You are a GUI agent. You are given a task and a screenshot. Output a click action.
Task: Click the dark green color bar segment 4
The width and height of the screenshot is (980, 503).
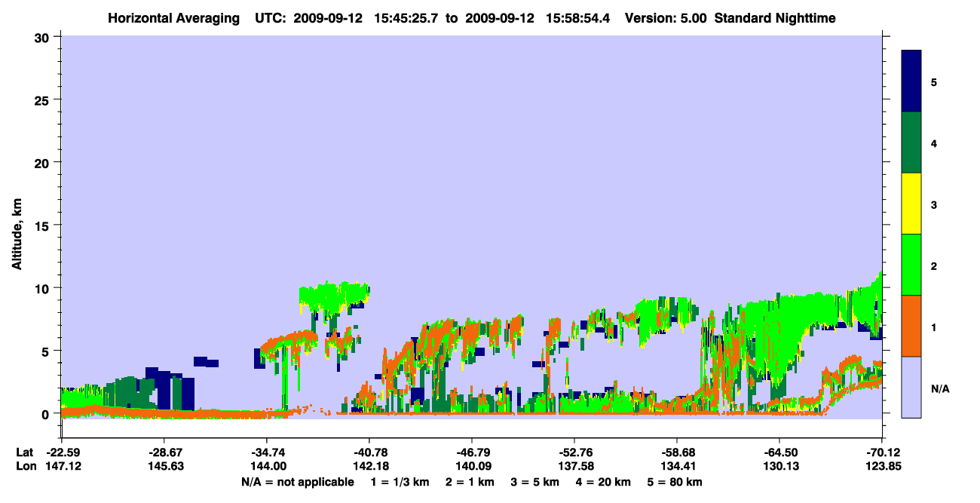click(x=911, y=143)
